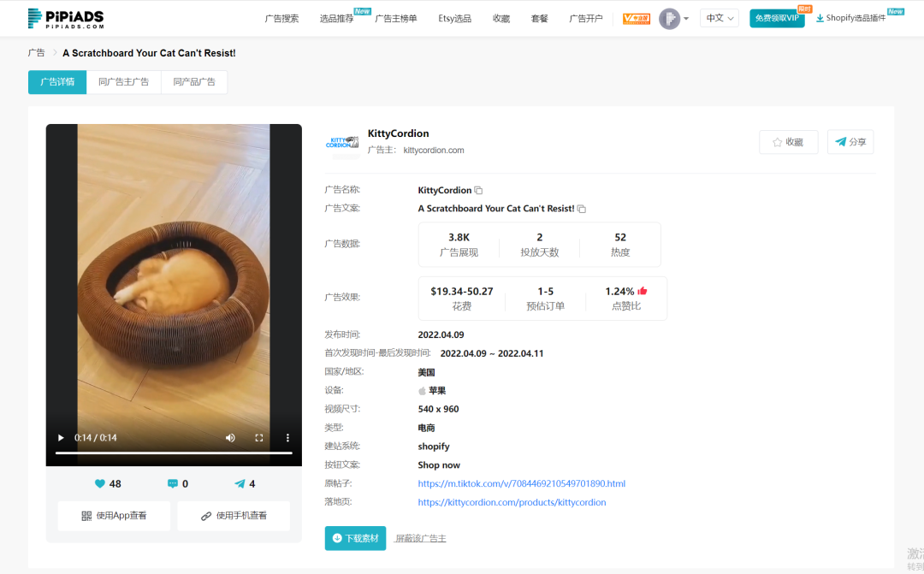This screenshot has height=574, width=924.
Task: Mute the video with the volume icon
Action: click(x=230, y=438)
